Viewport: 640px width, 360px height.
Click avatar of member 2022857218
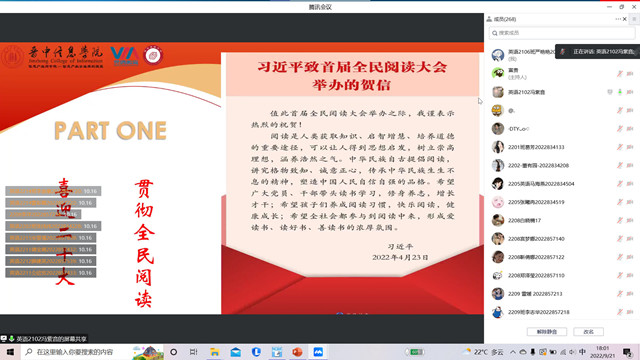coord(498,312)
